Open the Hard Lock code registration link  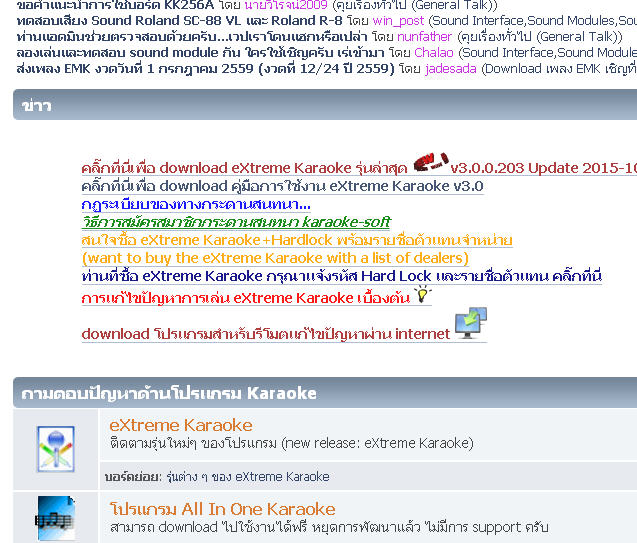click(341, 276)
